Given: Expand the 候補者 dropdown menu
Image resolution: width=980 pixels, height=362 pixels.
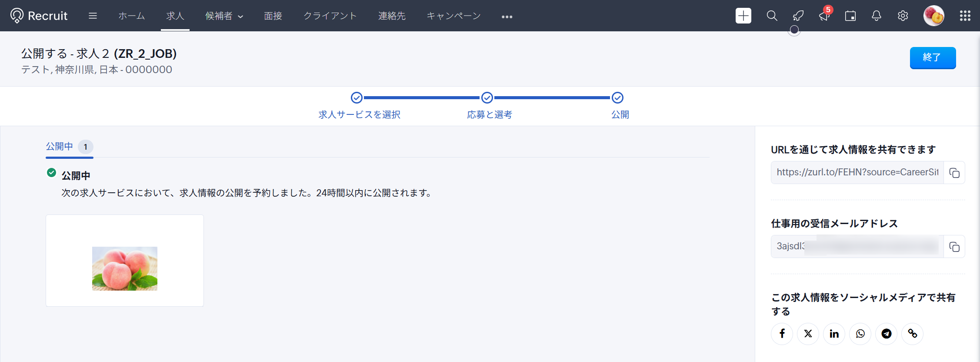Looking at the screenshot, I should pyautogui.click(x=224, y=16).
